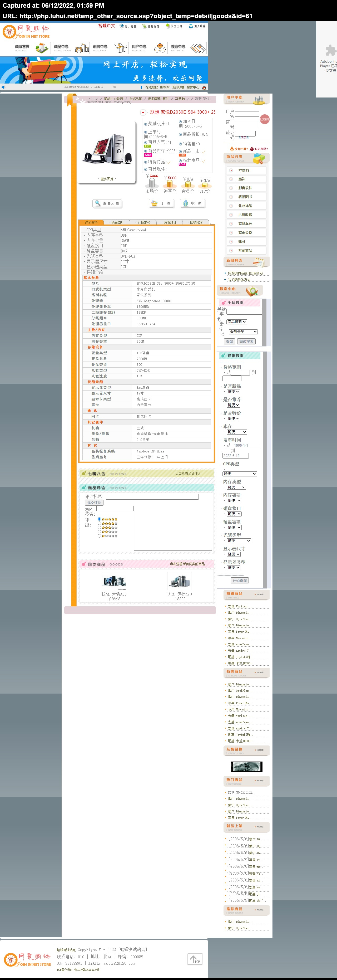Screen dimensions: 337x980
Task: Open the 库存 stock dropdown
Action: [237, 432]
